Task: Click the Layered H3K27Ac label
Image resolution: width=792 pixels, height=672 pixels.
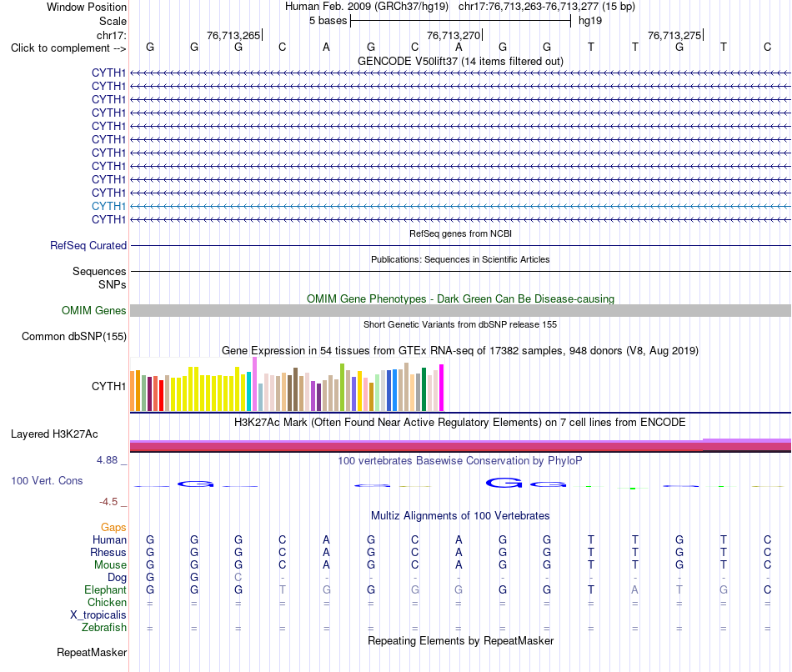Action: pyautogui.click(x=54, y=434)
